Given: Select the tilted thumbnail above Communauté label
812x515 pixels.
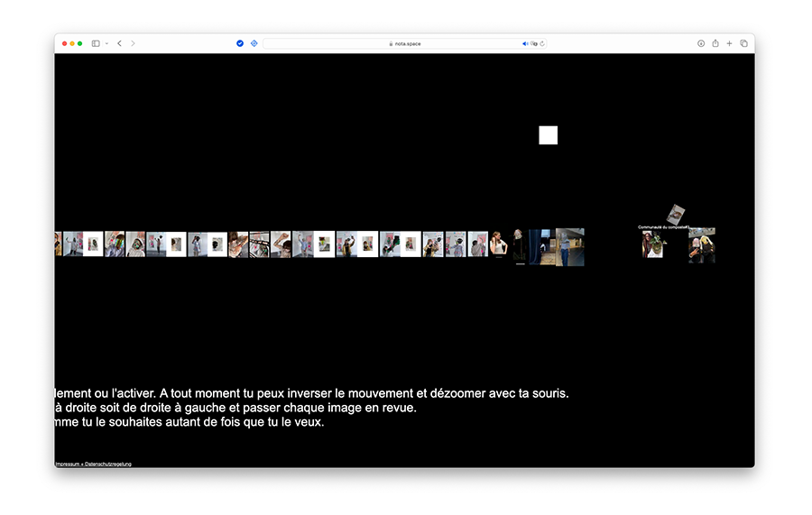Looking at the screenshot, I should [x=677, y=214].
